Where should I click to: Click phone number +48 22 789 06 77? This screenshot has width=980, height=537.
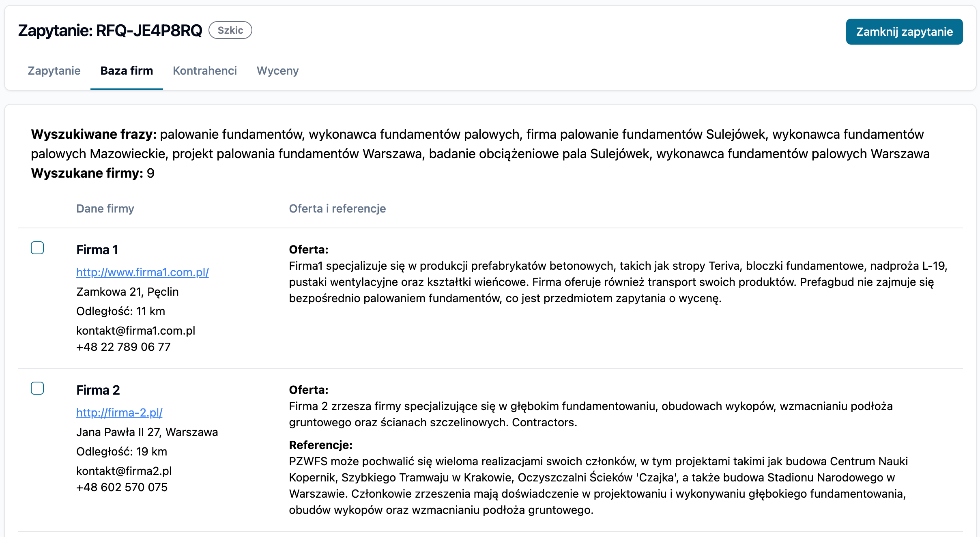click(x=123, y=347)
